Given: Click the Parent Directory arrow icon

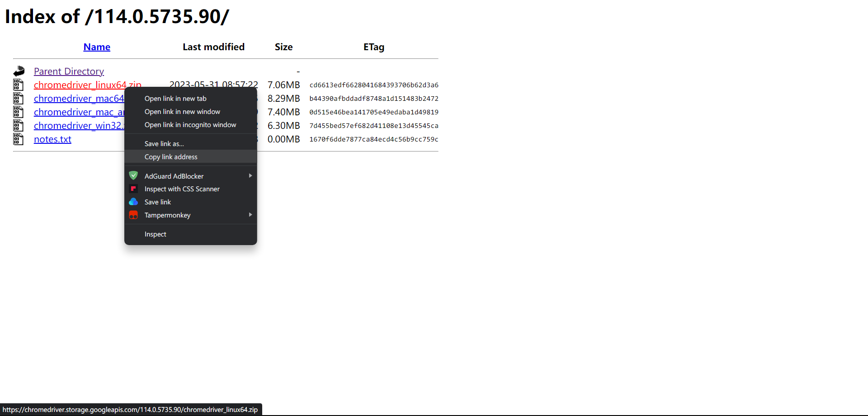Looking at the screenshot, I should [19, 71].
